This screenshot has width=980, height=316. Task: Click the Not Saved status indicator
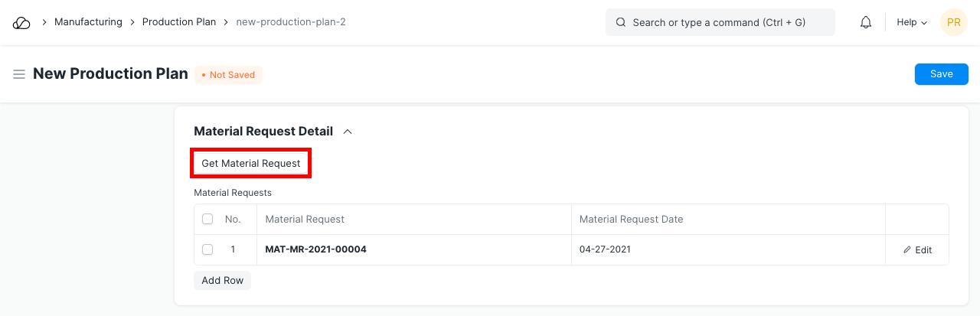tap(228, 75)
